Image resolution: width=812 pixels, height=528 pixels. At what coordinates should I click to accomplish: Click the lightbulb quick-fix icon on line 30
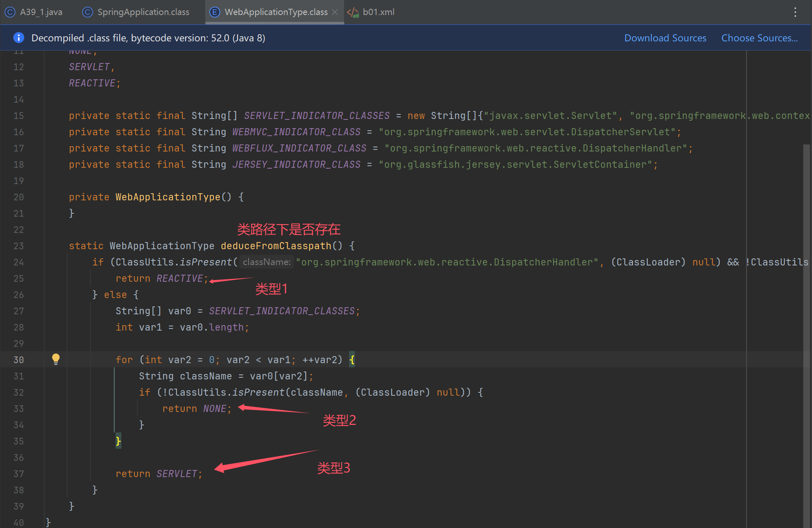click(x=56, y=359)
